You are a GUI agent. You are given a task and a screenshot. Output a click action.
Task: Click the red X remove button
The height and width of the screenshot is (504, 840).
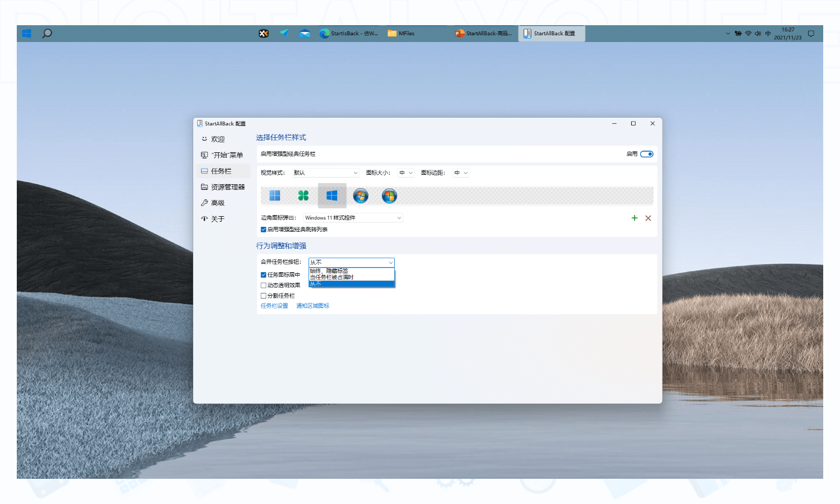coord(648,218)
